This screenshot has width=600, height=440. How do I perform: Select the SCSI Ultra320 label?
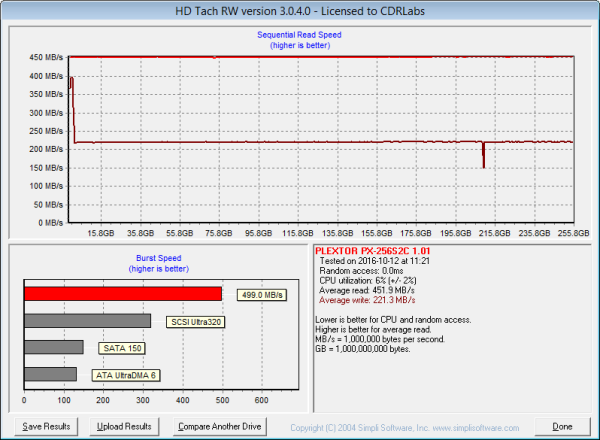[x=196, y=322]
